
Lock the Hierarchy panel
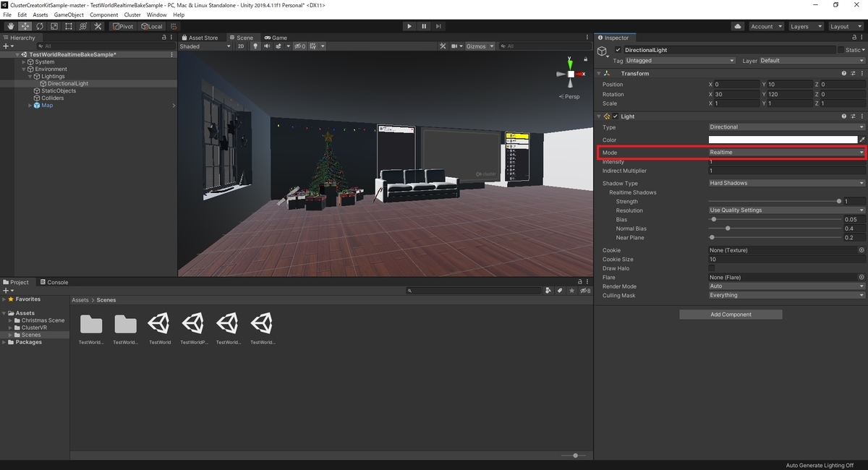164,38
